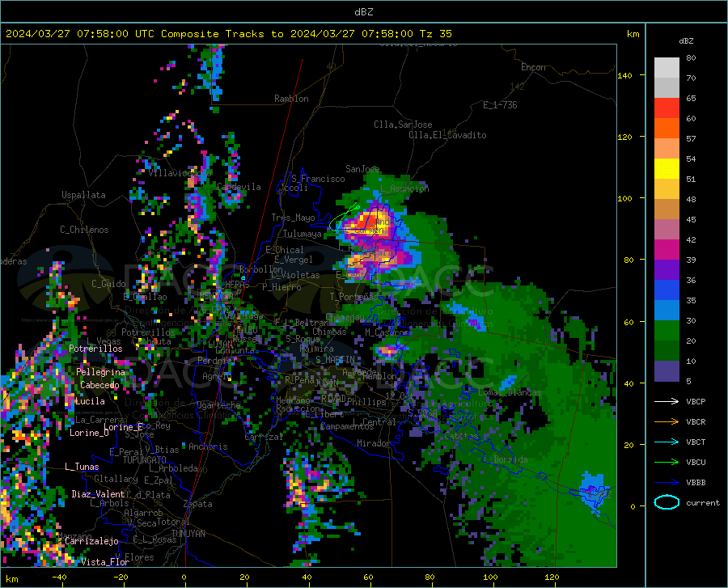
Task: Click the Diaz_Valent location label
Action: click(x=98, y=494)
